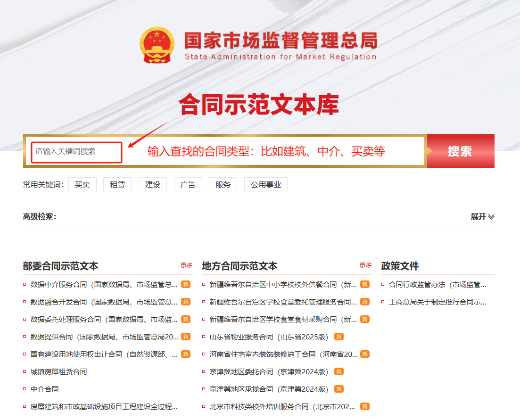Click the 新 badge beside 京津冀地区委托合同
Viewport: 520px width, 420px height.
pyautogui.click(x=338, y=371)
